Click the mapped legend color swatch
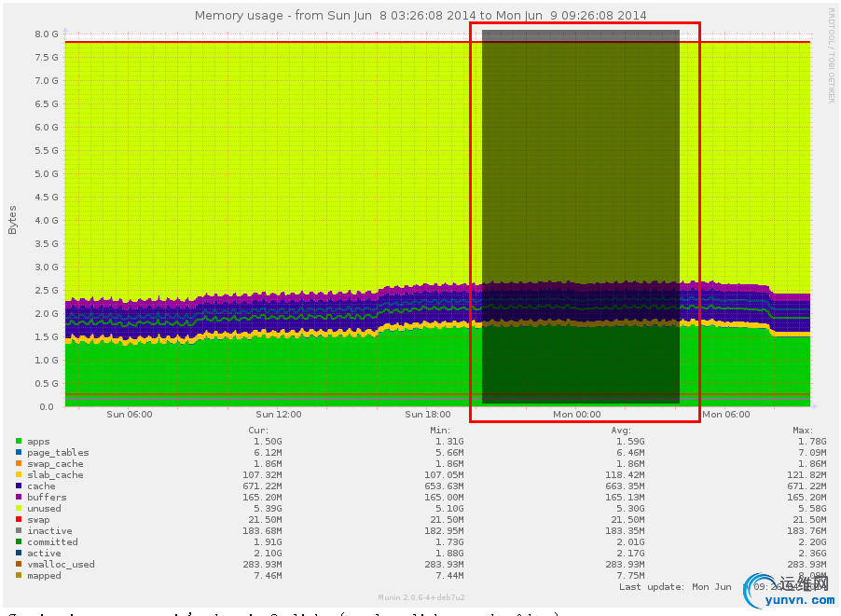 (19, 575)
